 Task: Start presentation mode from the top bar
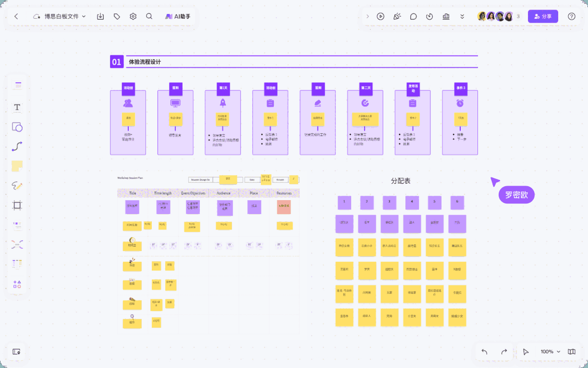pos(380,16)
